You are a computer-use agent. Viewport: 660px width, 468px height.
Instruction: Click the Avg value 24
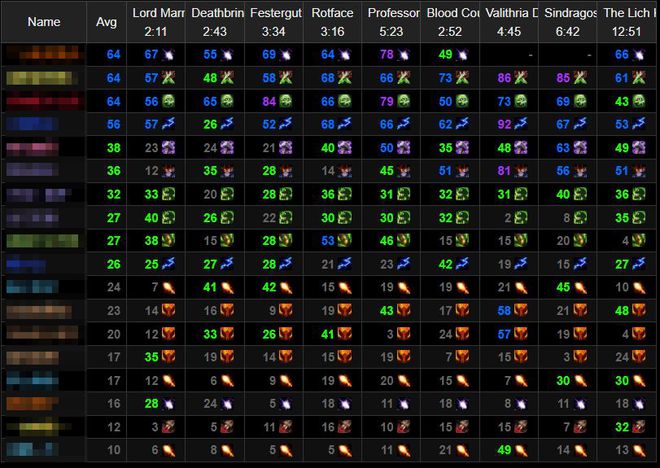coord(113,287)
